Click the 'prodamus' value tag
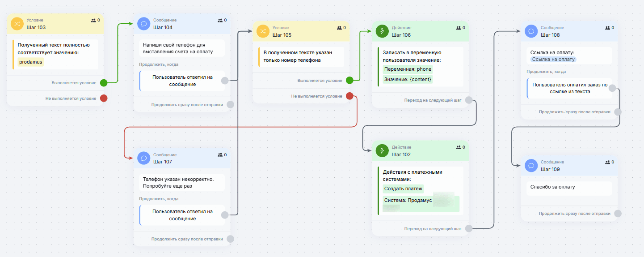644x257 pixels. pos(31,62)
